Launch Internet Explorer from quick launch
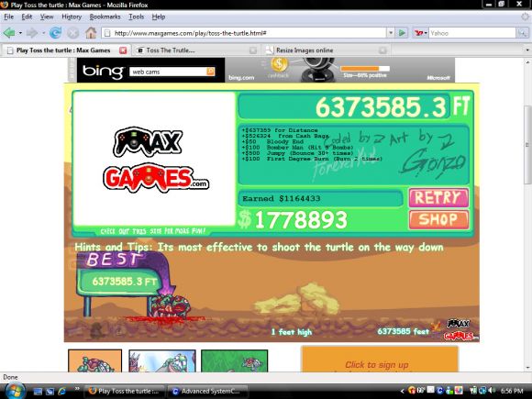Viewport: 532px width, 399px height. [62, 391]
